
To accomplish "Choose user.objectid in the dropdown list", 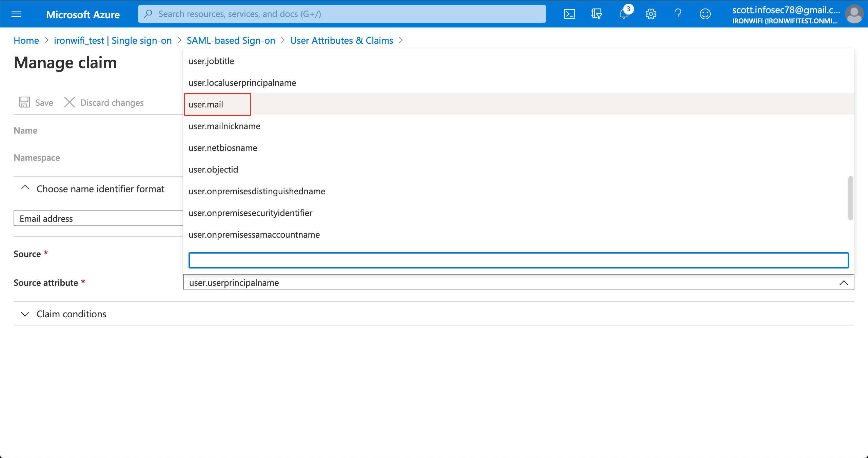I will tap(213, 170).
